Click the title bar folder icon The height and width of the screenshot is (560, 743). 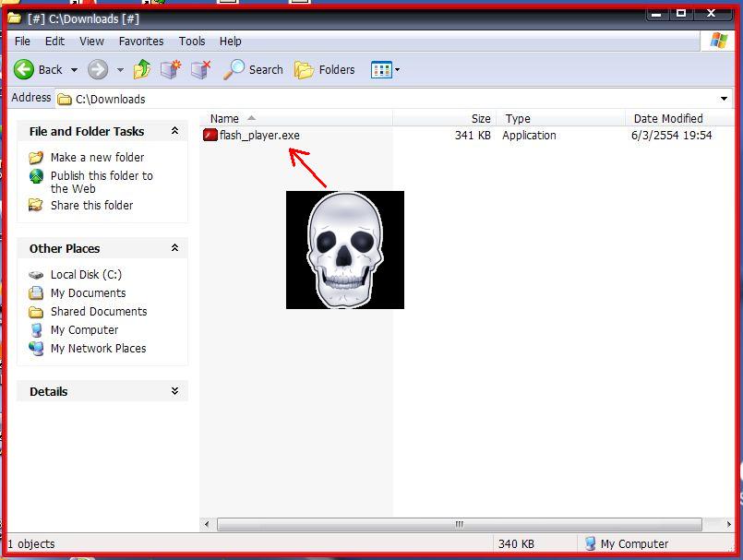point(15,18)
